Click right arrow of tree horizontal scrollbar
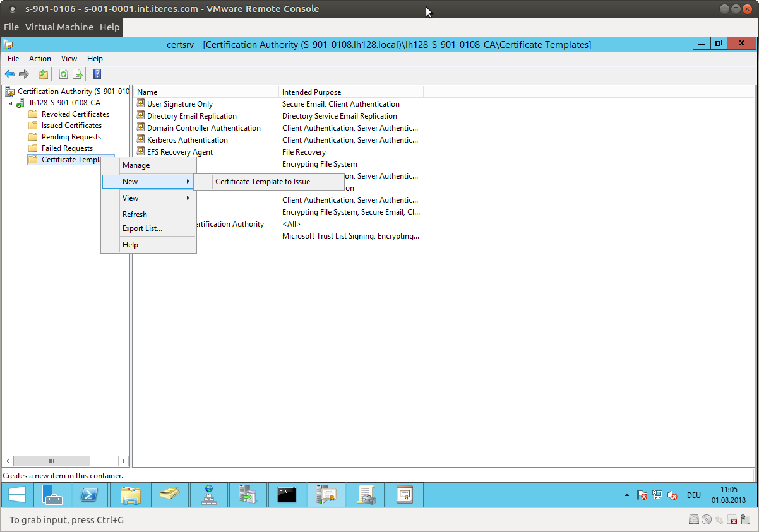This screenshot has height=532, width=759. (x=123, y=461)
